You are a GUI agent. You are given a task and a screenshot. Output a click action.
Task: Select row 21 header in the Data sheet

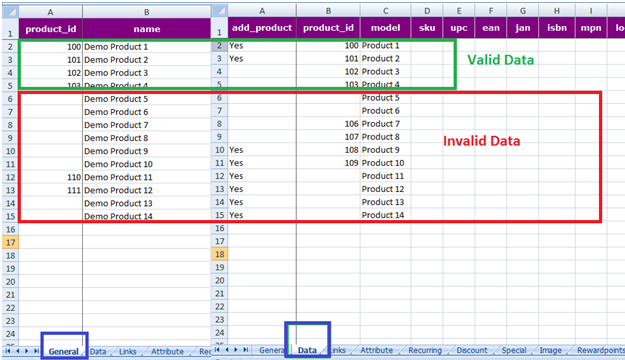[x=220, y=293]
